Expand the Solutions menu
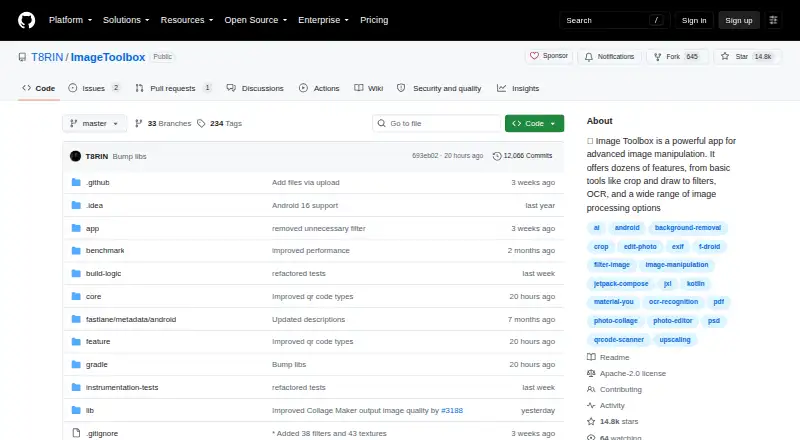Image resolution: width=800 pixels, height=440 pixels. 126,20
